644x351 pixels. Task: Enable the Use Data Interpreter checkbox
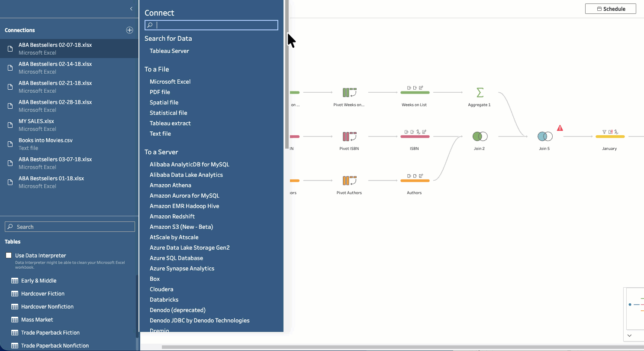pos(9,255)
